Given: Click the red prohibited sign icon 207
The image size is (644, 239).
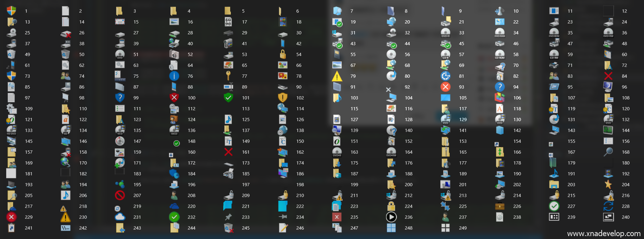Looking at the screenshot, I should coord(120,195).
